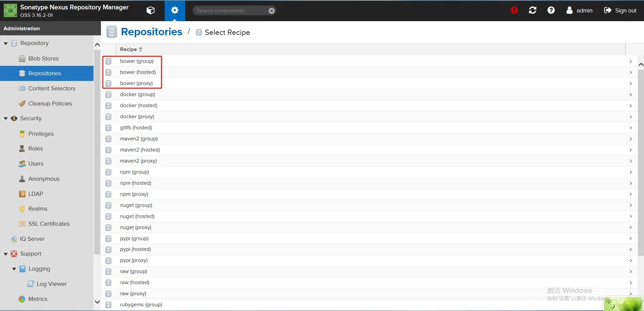Refresh the current view
Viewport: 644px width, 311px height.
tap(533, 10)
